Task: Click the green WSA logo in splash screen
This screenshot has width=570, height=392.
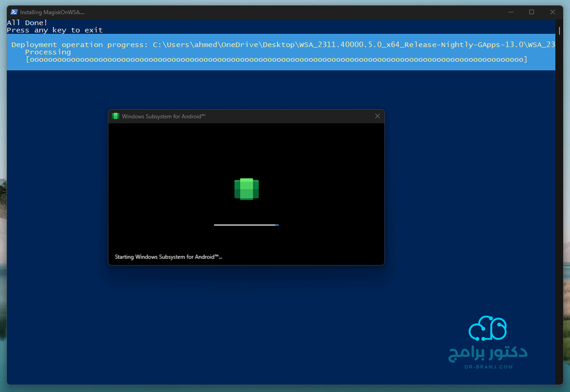Action: pos(246,189)
